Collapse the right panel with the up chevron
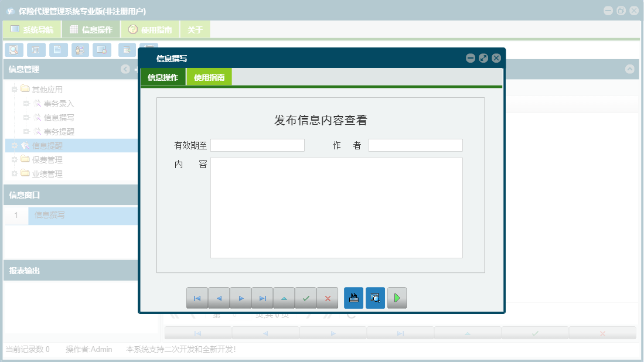 (629, 69)
